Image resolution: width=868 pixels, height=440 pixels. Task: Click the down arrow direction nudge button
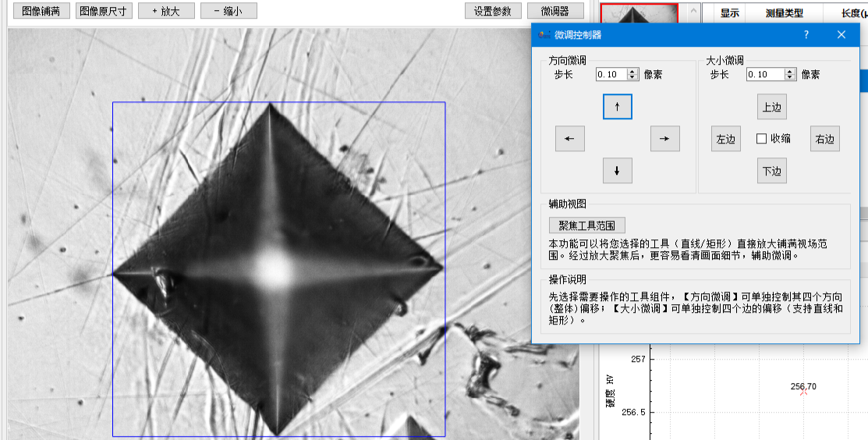617,171
